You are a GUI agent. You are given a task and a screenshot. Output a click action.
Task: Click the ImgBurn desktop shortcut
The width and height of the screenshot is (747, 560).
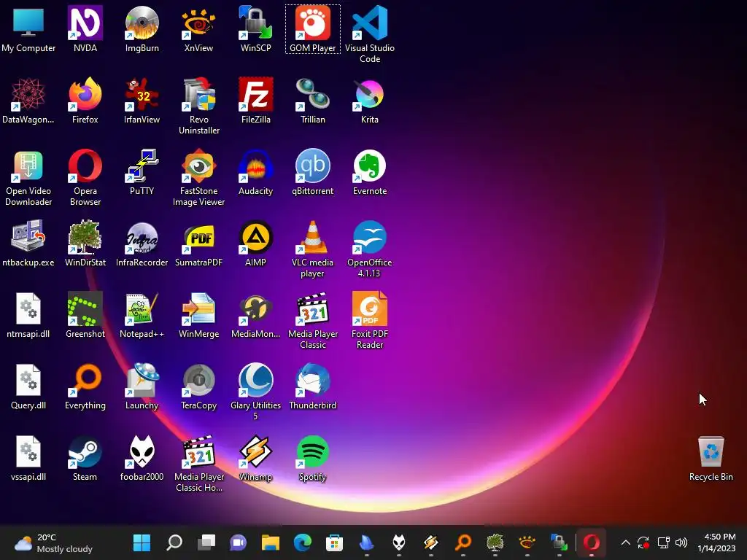(x=142, y=28)
